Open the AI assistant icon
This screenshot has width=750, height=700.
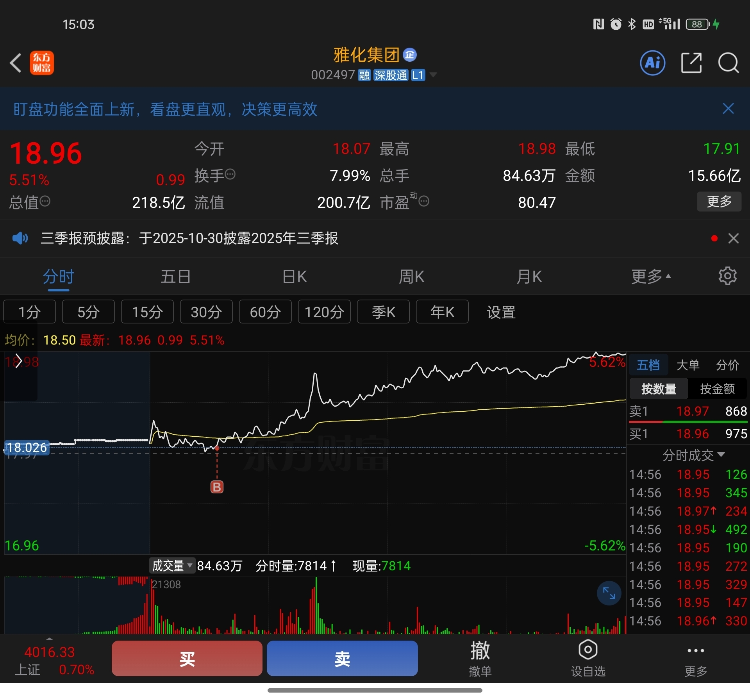[x=652, y=63]
